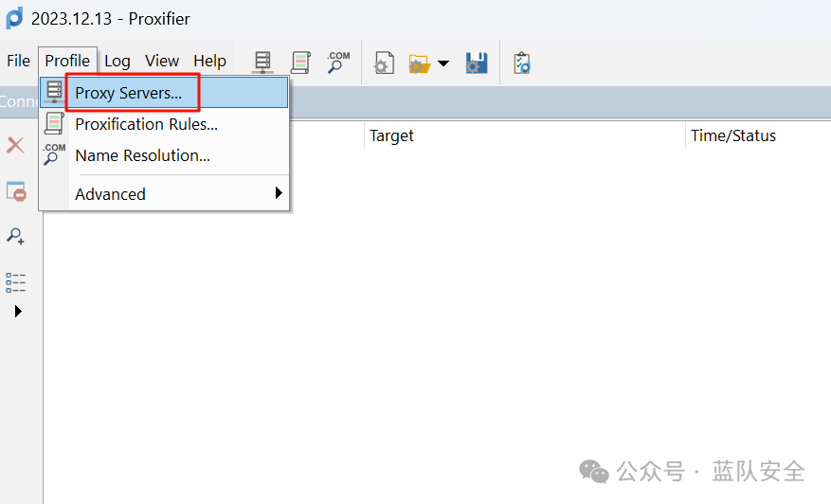Click the Name Resolution .COM toolbar icon
This screenshot has height=504, width=831.
(x=338, y=63)
